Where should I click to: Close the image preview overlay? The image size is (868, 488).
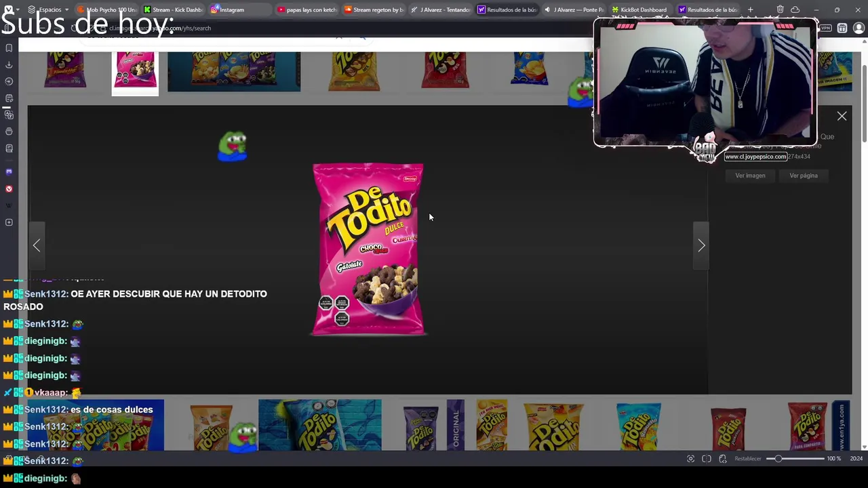click(842, 117)
